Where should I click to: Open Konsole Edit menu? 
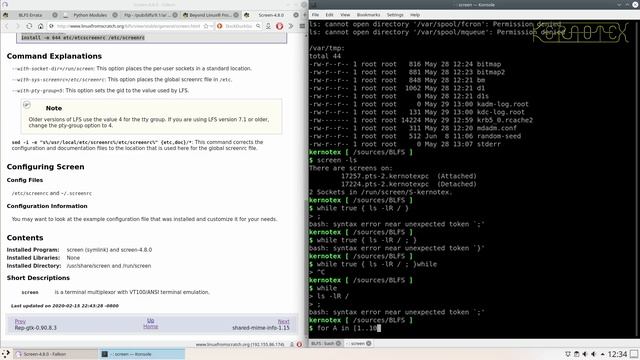[x=329, y=15]
